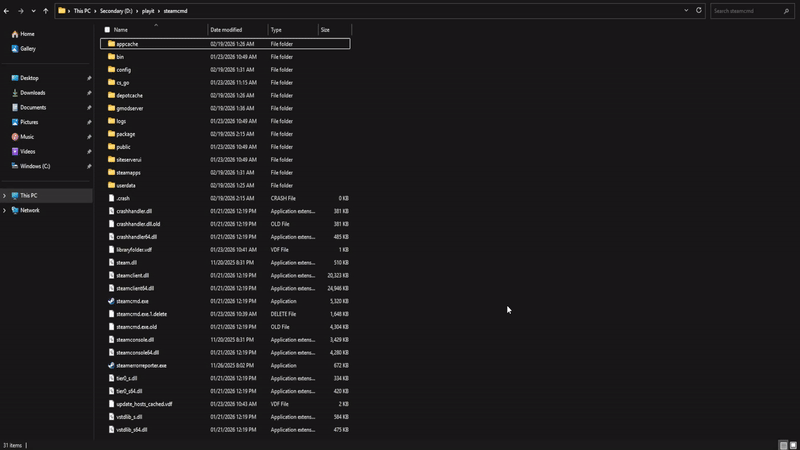Sort by the Type column

point(276,30)
